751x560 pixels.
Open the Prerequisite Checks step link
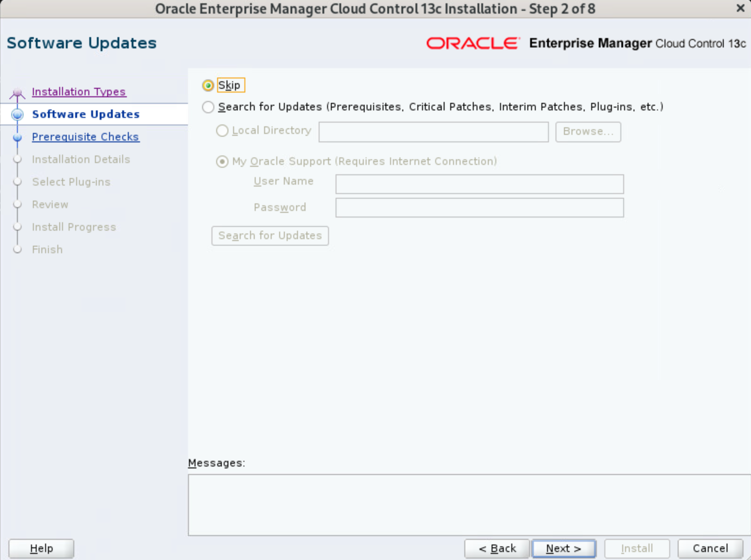click(86, 137)
